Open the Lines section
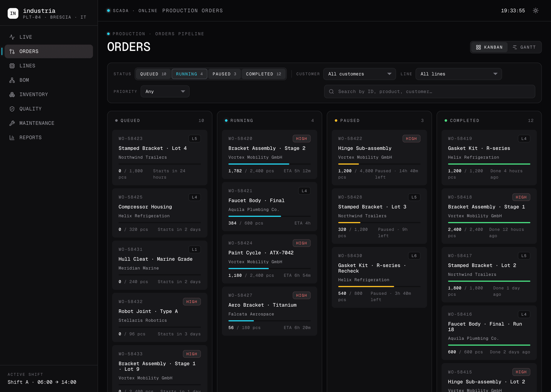This screenshot has width=551, height=392. point(49,66)
